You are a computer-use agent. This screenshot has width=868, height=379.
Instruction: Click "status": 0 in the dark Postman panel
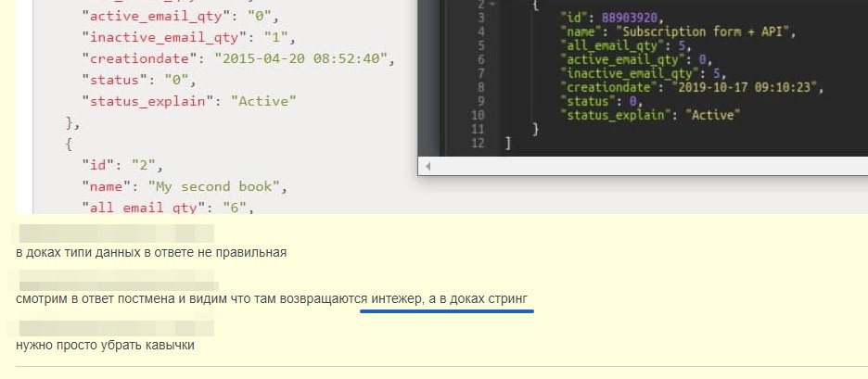click(x=601, y=101)
